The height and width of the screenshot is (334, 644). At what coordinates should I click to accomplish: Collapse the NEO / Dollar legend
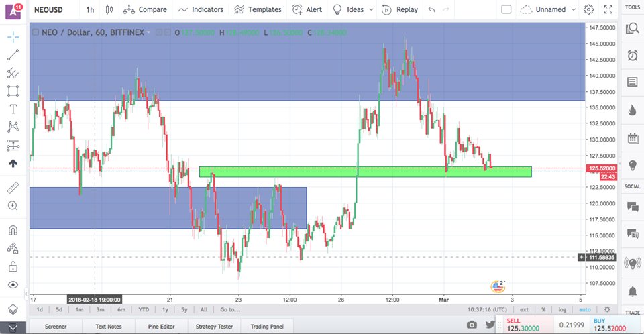coord(36,32)
